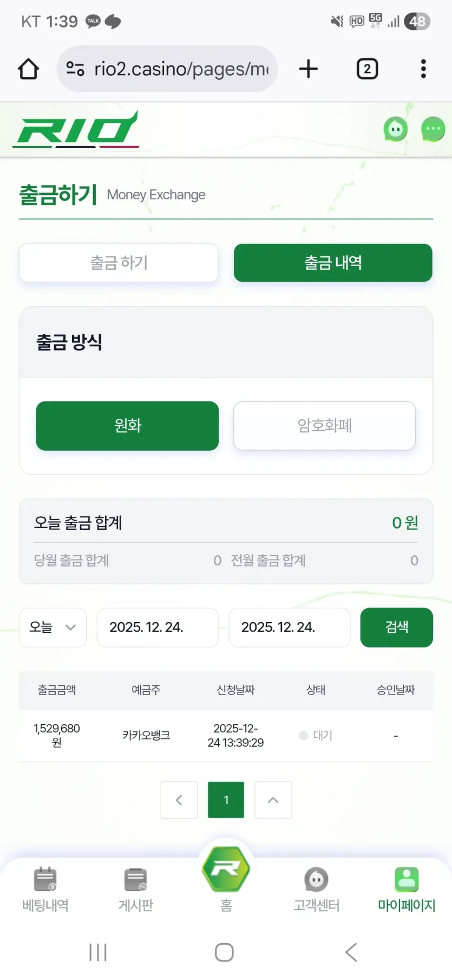Click the green 검색 button
The width and height of the screenshot is (452, 980).
(x=397, y=627)
